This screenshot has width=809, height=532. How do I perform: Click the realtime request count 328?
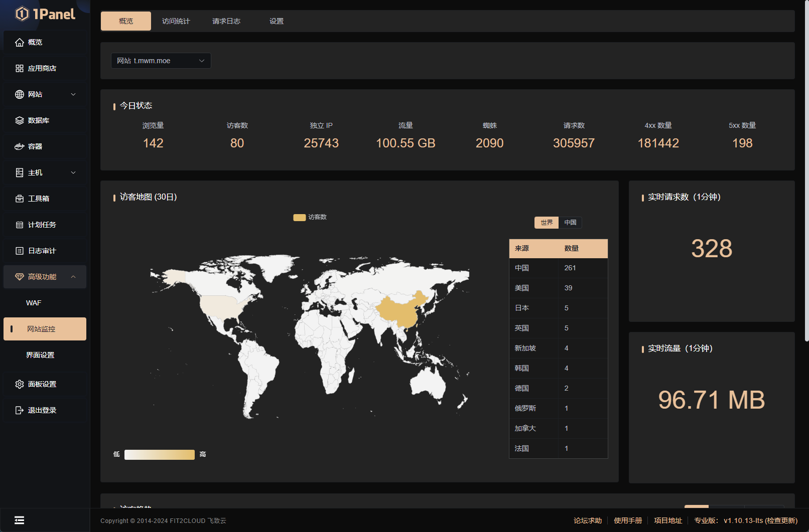click(712, 249)
